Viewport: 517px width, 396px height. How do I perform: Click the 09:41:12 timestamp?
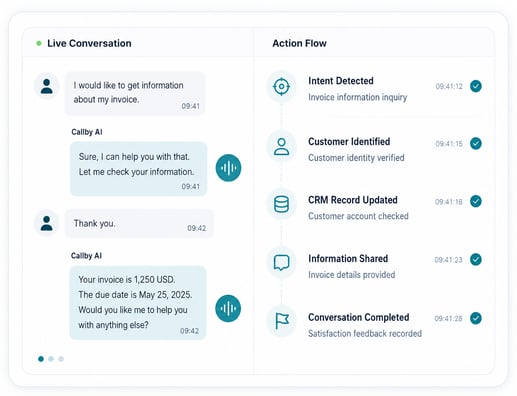pyautogui.click(x=449, y=86)
